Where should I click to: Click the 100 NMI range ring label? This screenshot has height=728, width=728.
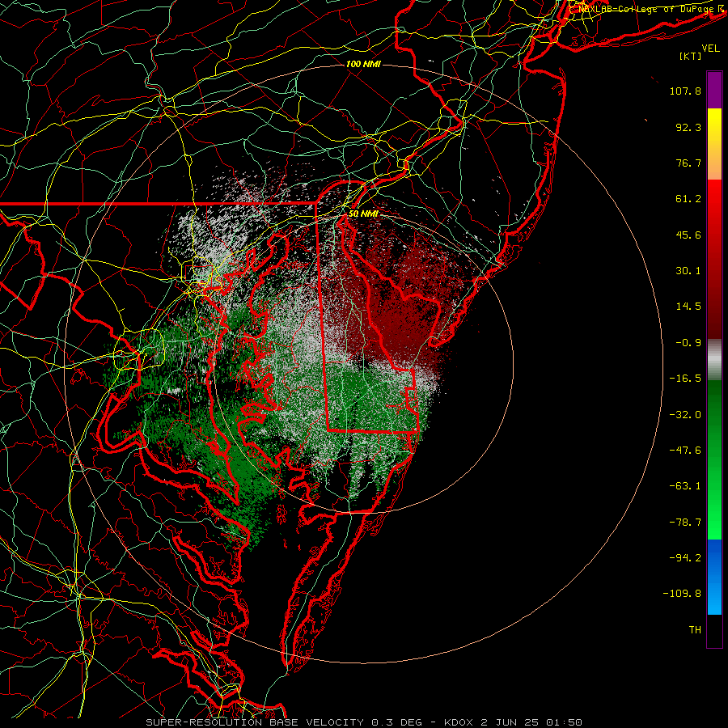click(363, 64)
